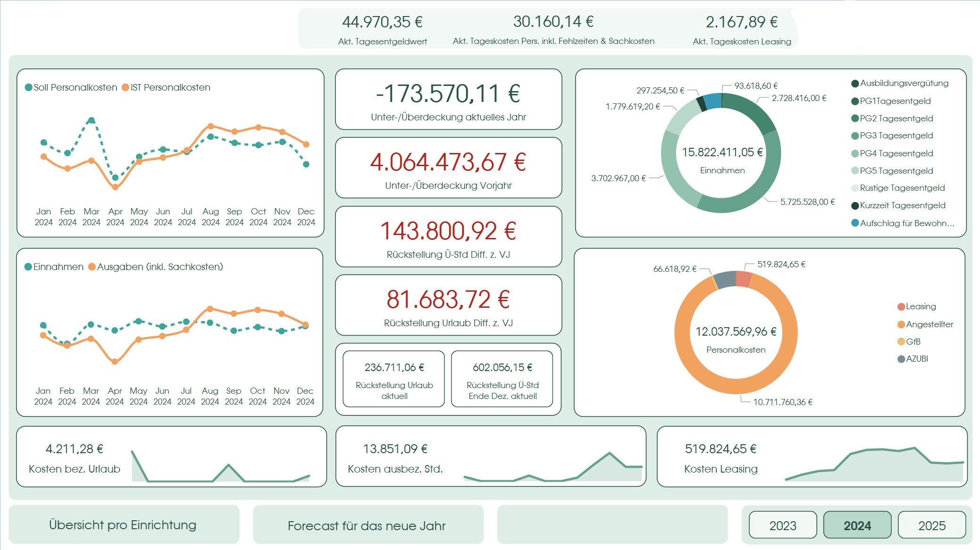Click the Kurzzeit Tagesentgeld legend entry
Viewport: 980px width, 550px height.
902,205
